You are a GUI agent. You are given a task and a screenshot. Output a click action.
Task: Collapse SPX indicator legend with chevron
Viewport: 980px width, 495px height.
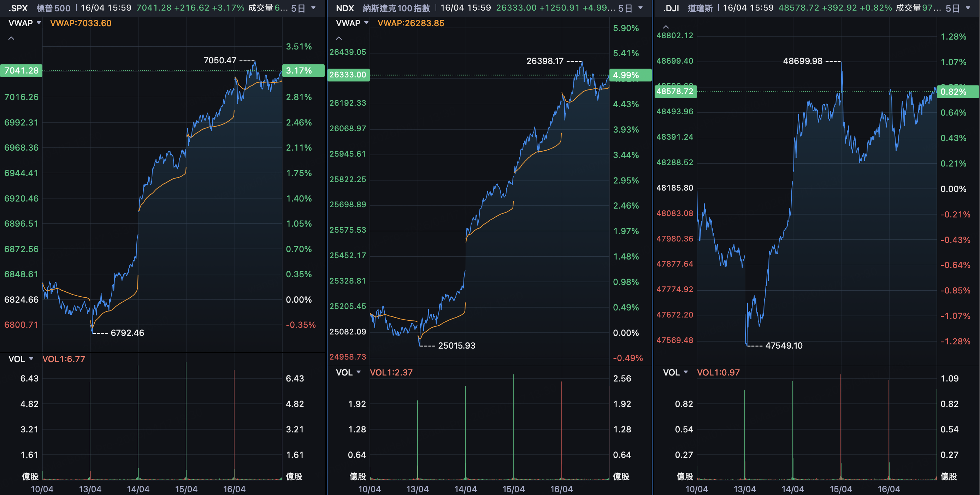click(11, 38)
